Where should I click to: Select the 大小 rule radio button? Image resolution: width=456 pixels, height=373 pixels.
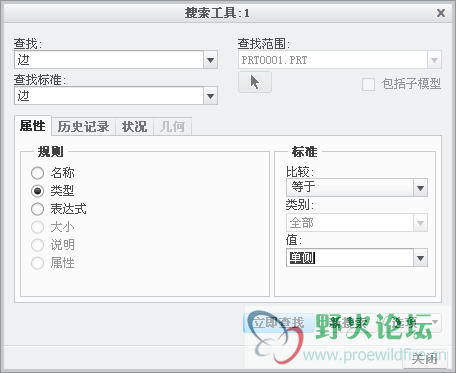point(37,227)
